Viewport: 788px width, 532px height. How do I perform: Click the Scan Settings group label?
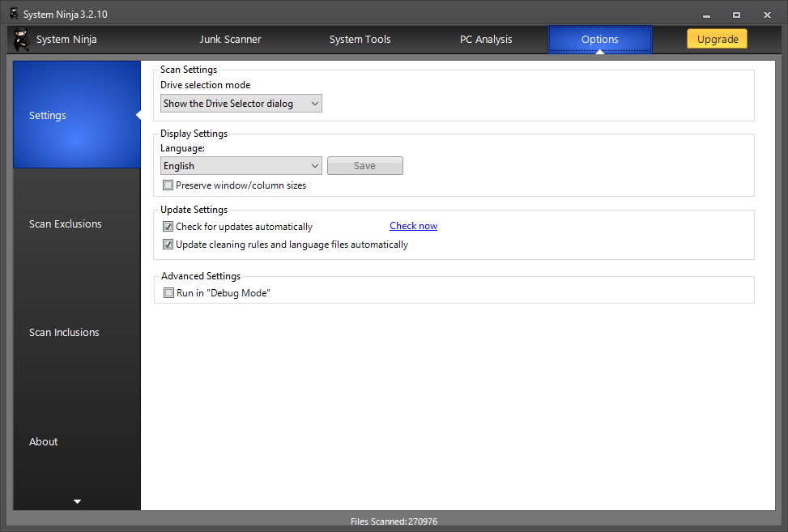tap(189, 70)
